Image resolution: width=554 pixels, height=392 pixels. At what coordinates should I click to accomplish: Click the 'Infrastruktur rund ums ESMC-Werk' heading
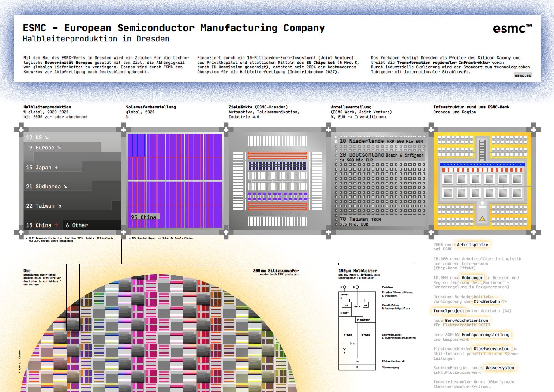point(472,107)
